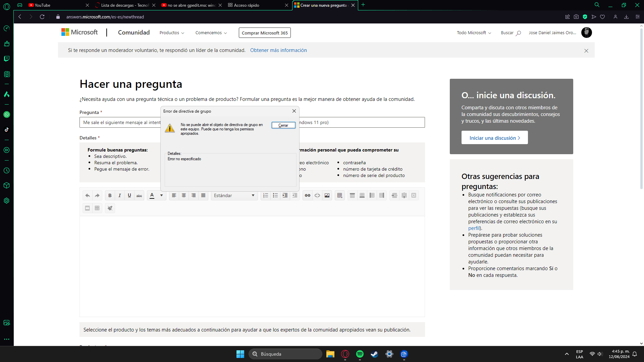The width and height of the screenshot is (644, 362).
Task: Click the Obtener más información link
Action: (x=278, y=50)
